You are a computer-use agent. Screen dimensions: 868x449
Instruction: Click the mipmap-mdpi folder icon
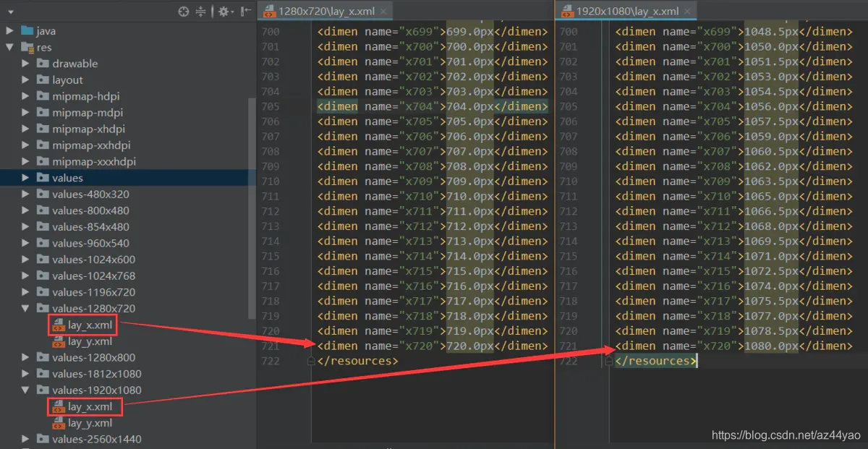point(43,113)
